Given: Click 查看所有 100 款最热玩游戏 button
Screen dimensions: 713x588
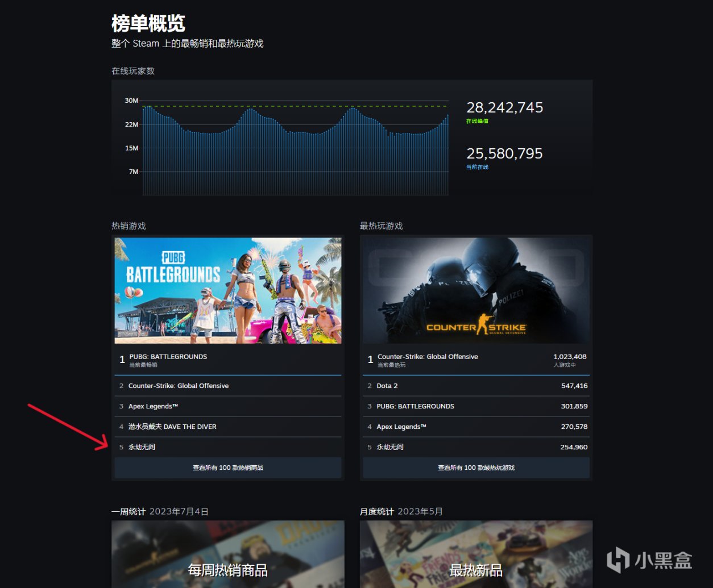Looking at the screenshot, I should (476, 468).
